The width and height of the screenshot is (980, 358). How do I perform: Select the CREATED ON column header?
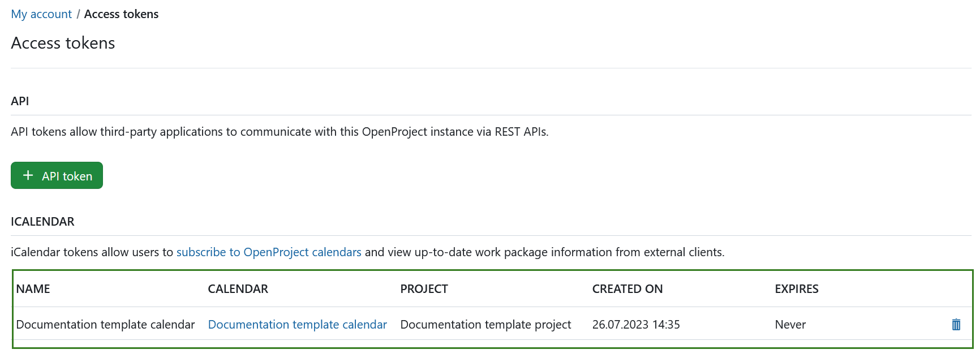coord(627,289)
